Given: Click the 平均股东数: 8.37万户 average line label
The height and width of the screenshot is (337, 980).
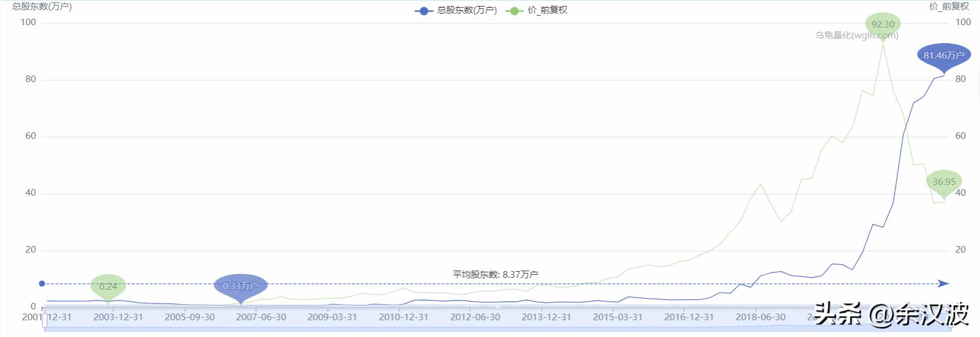Looking at the screenshot, I should 495,274.
